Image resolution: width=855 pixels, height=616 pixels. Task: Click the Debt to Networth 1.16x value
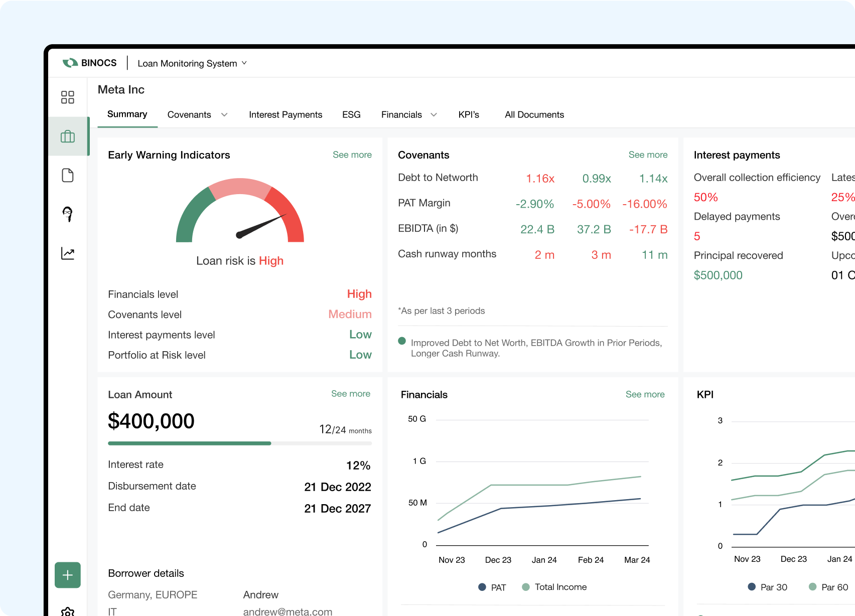540,179
